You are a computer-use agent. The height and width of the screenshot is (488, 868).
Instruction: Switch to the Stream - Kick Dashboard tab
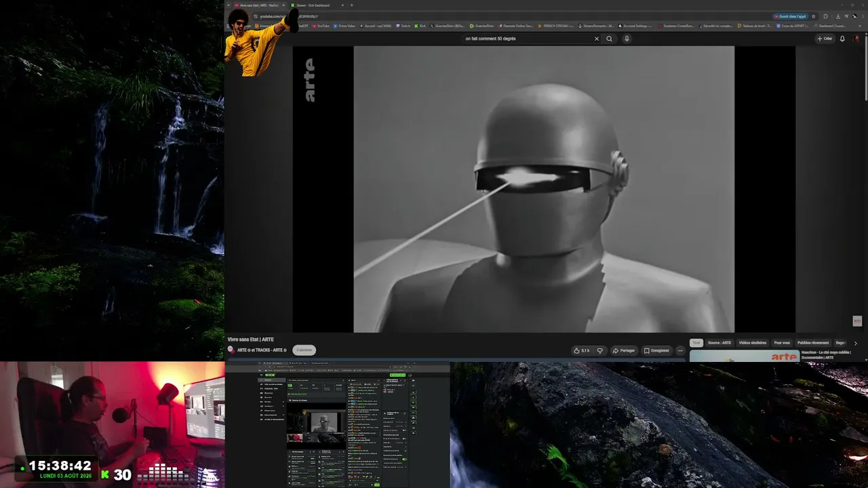(x=313, y=5)
